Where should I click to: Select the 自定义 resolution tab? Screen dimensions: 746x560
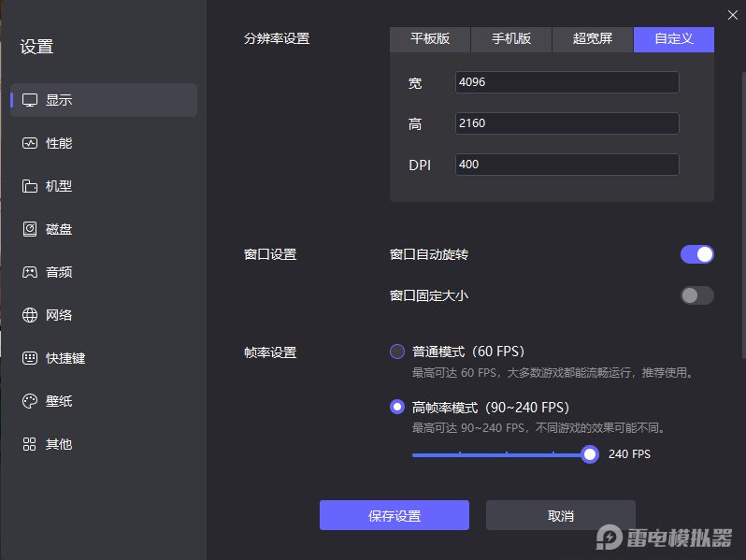pyautogui.click(x=674, y=39)
